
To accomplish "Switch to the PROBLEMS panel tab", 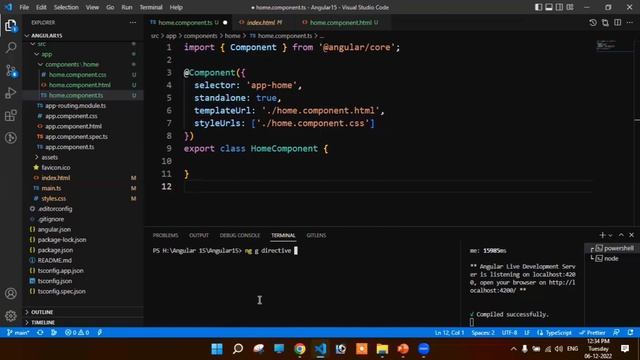I will [x=165, y=236].
